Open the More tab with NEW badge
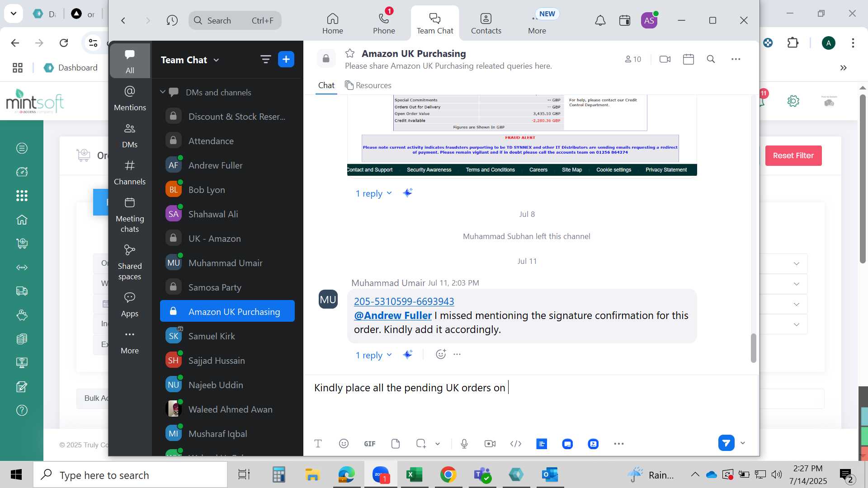This screenshot has width=868, height=488. 537,23
